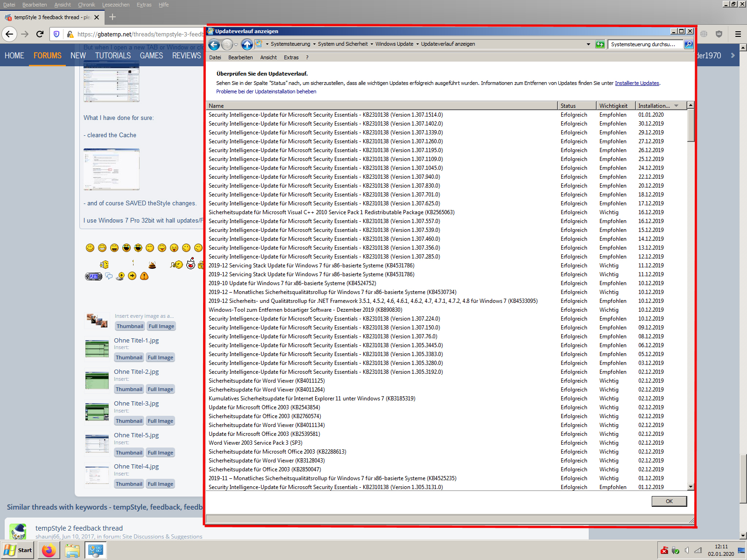
Task: Open the Datei menu in the Updateverlauf window
Action: [x=215, y=57]
